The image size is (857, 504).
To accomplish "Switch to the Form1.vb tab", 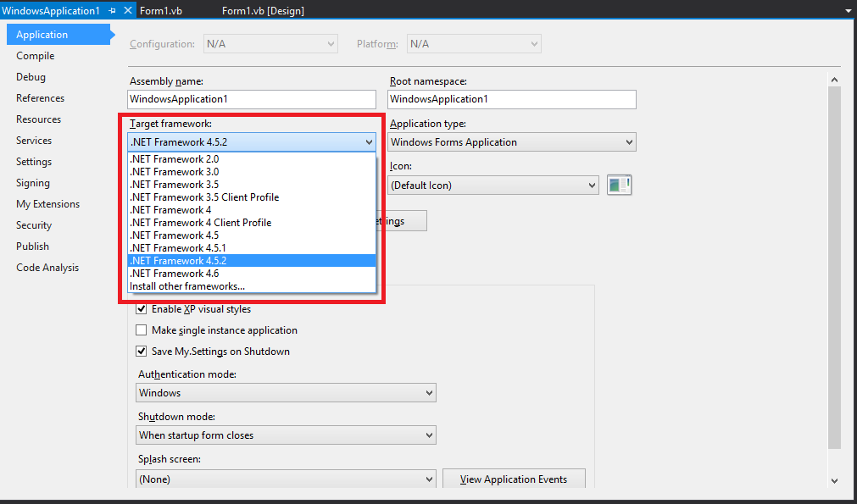I will point(161,11).
